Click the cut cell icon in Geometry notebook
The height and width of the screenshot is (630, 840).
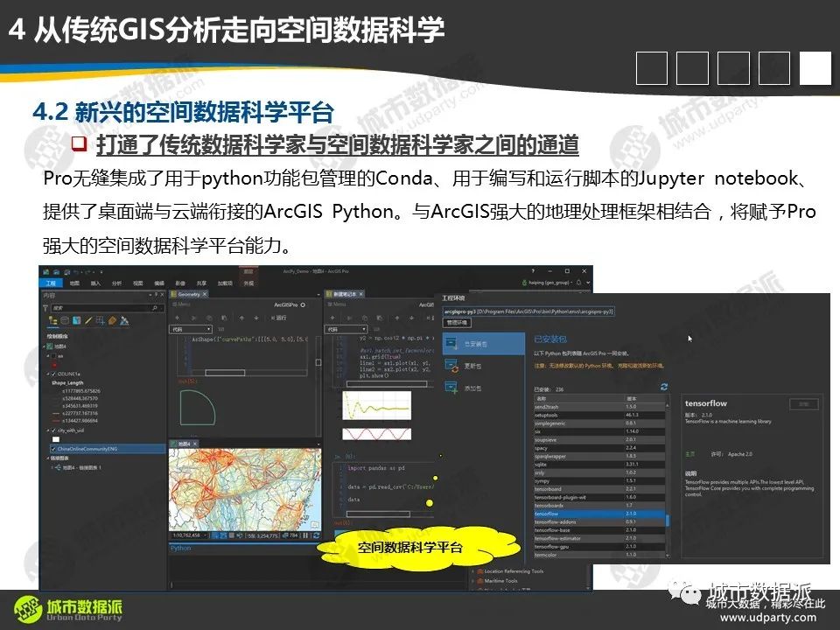coord(193,318)
